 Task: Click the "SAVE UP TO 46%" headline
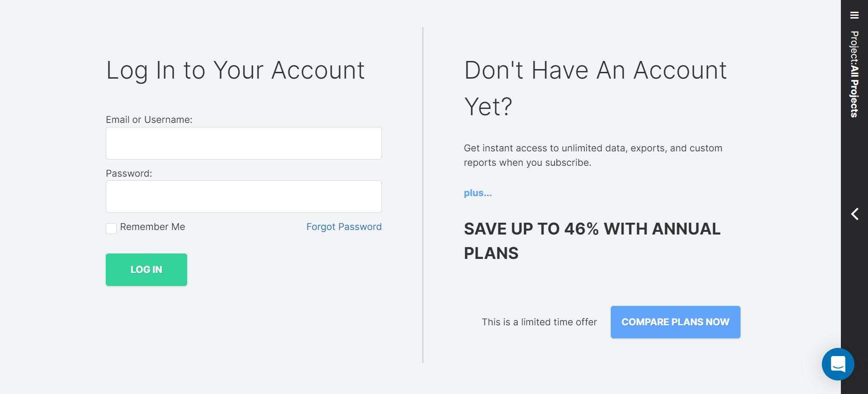pyautogui.click(x=592, y=240)
